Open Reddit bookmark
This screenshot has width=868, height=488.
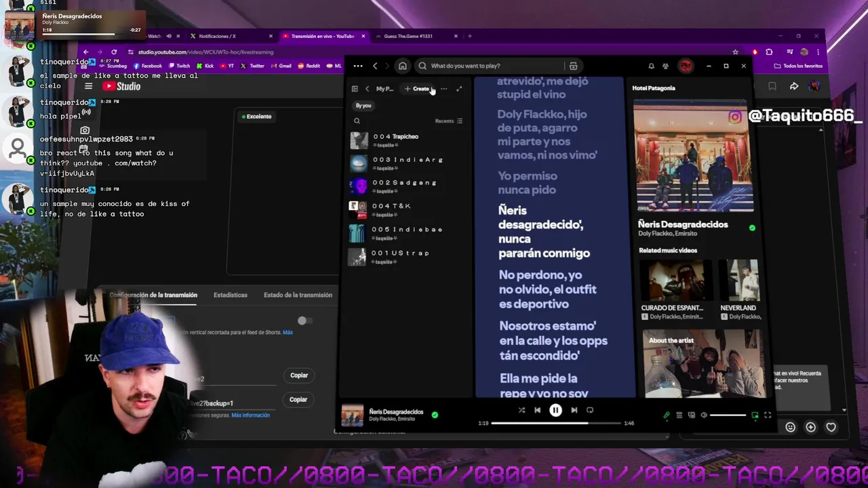(x=309, y=66)
